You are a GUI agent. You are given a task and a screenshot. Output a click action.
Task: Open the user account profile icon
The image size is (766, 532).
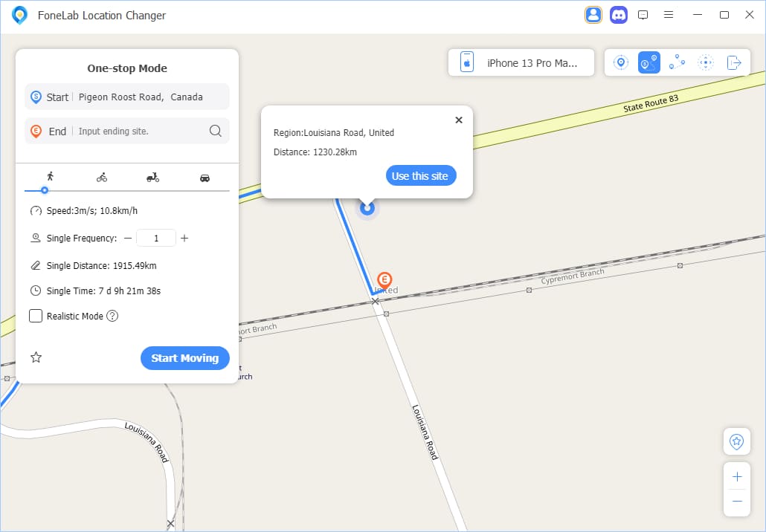coord(593,15)
